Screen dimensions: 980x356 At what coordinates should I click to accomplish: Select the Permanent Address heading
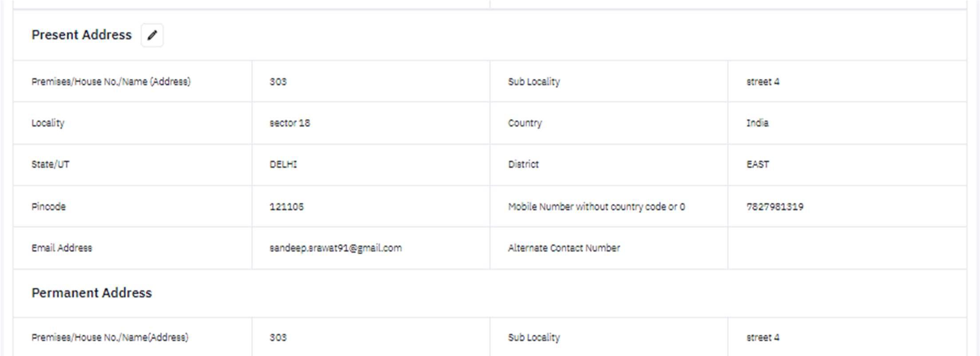tap(92, 293)
